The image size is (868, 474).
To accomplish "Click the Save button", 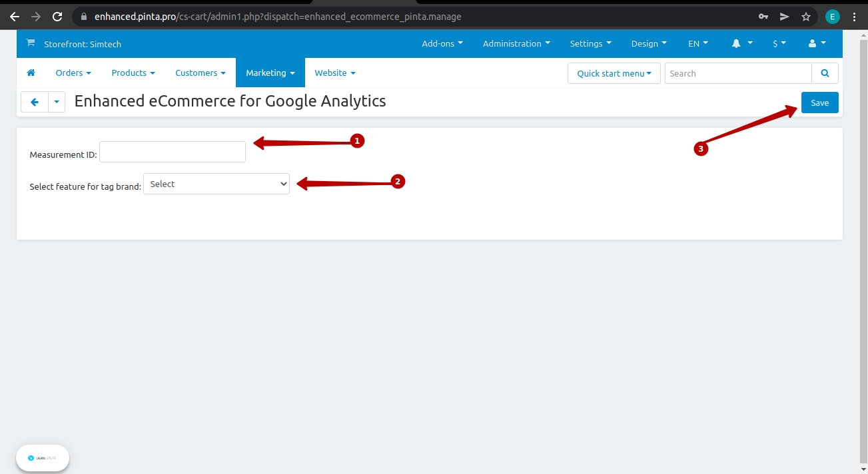I will tap(819, 103).
